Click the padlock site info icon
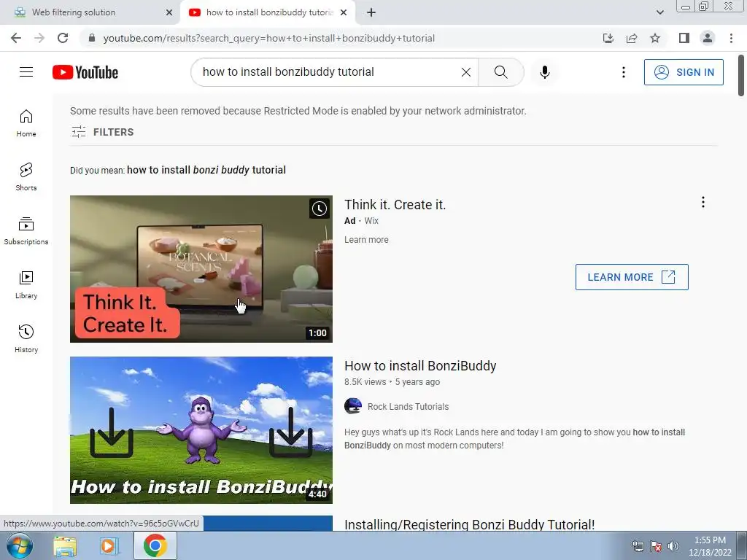747x560 pixels. (92, 38)
